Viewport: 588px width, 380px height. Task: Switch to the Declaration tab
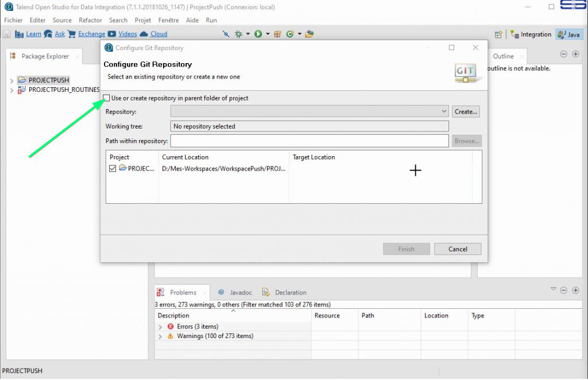click(284, 292)
